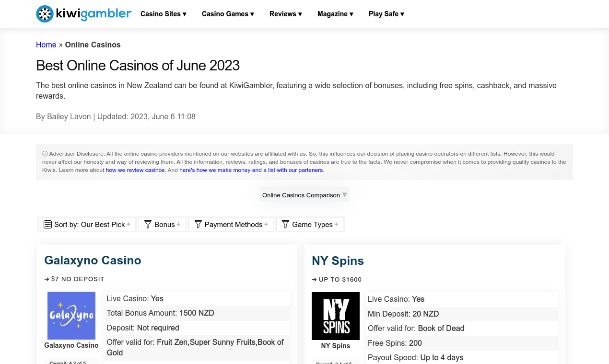Click 'Live Casino: Yes' row in Galaxyno card

[x=198, y=299]
